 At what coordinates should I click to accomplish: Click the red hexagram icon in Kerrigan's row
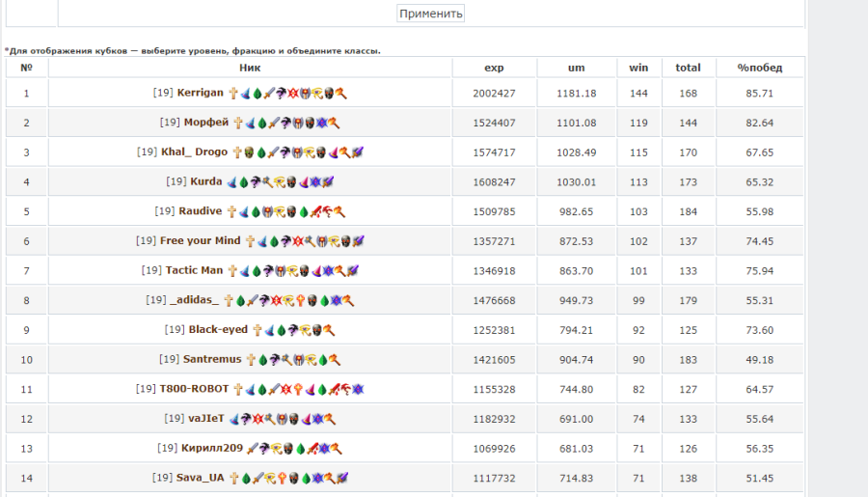click(x=293, y=93)
